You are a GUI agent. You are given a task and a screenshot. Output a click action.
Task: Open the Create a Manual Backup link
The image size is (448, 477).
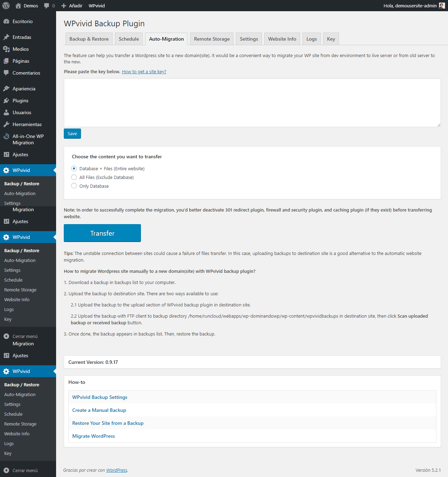[99, 410]
